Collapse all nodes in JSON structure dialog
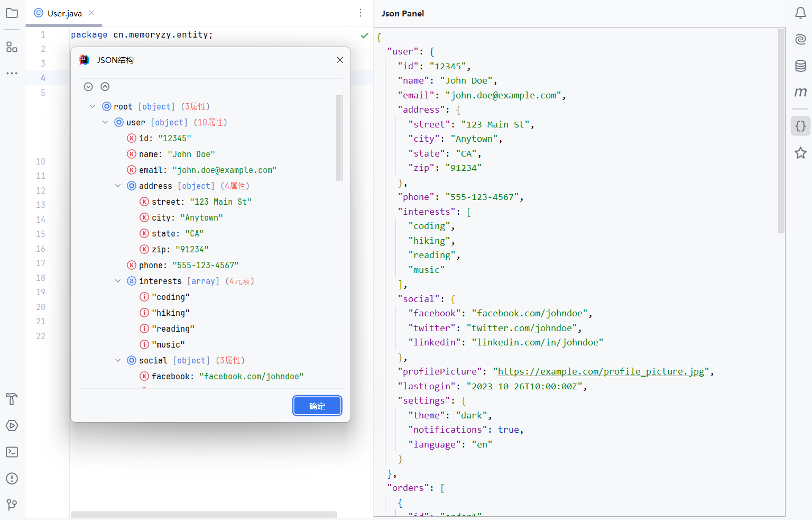 105,87
